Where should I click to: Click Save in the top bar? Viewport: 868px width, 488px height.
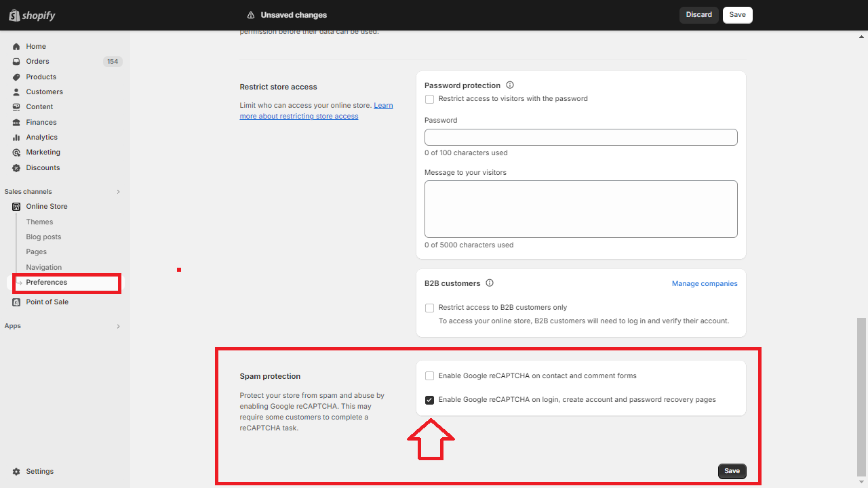coord(737,14)
